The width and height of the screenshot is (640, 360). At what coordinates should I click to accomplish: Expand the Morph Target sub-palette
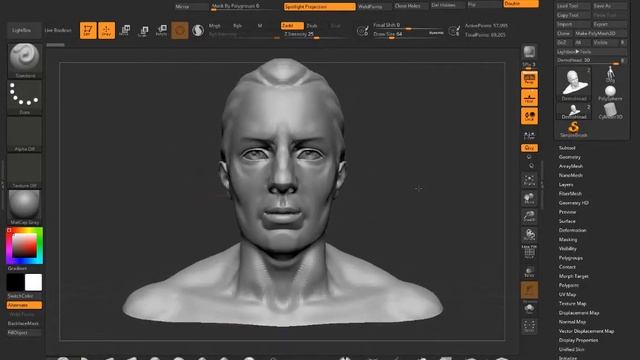tap(573, 276)
